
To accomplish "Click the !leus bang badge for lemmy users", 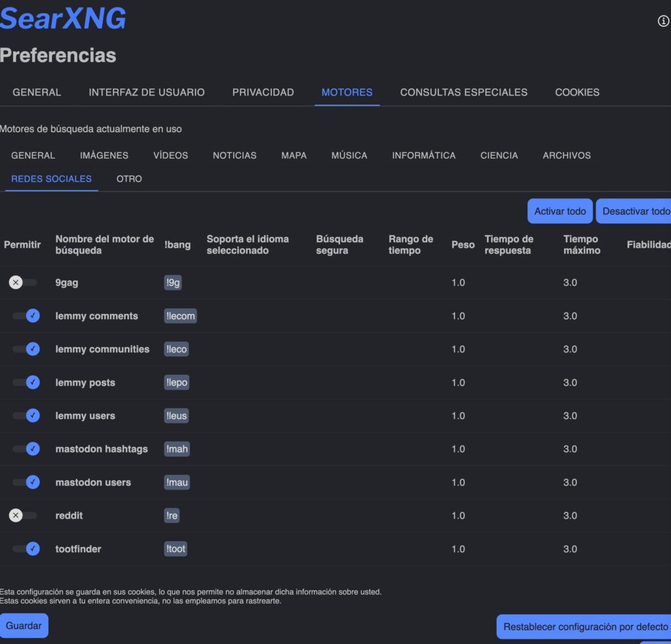I will [x=176, y=415].
